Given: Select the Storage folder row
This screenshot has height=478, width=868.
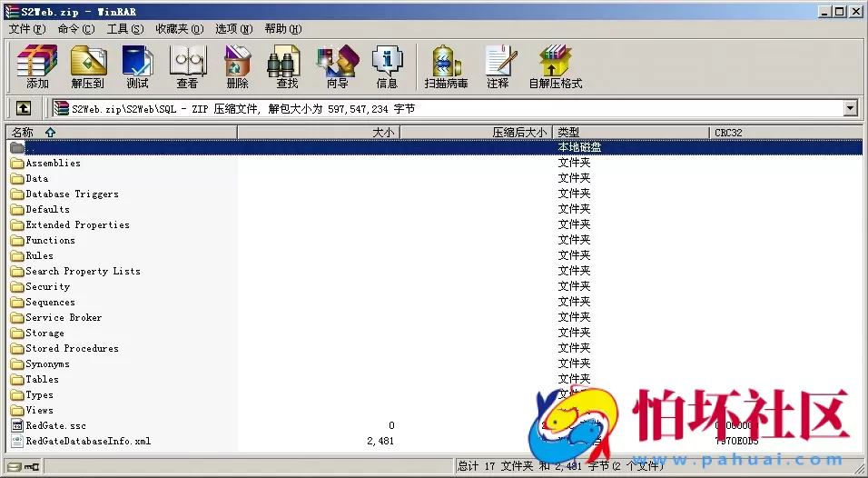Looking at the screenshot, I should tap(436, 333).
